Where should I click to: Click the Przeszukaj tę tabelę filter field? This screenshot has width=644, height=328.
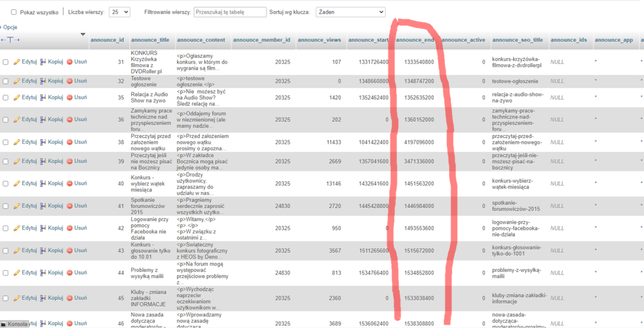pos(229,12)
